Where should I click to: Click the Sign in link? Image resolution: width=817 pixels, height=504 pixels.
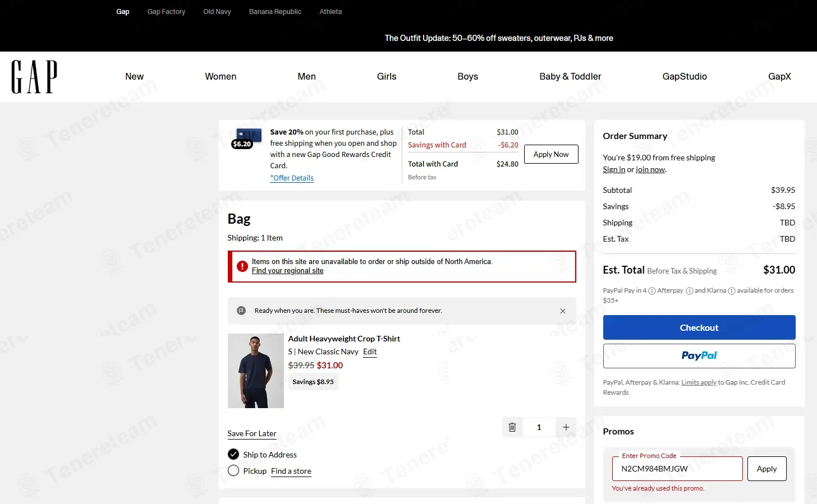point(614,169)
